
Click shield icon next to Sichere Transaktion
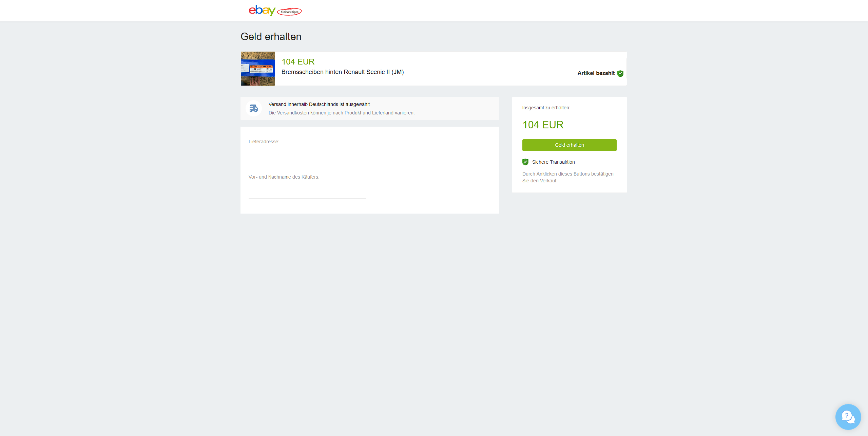pos(525,162)
